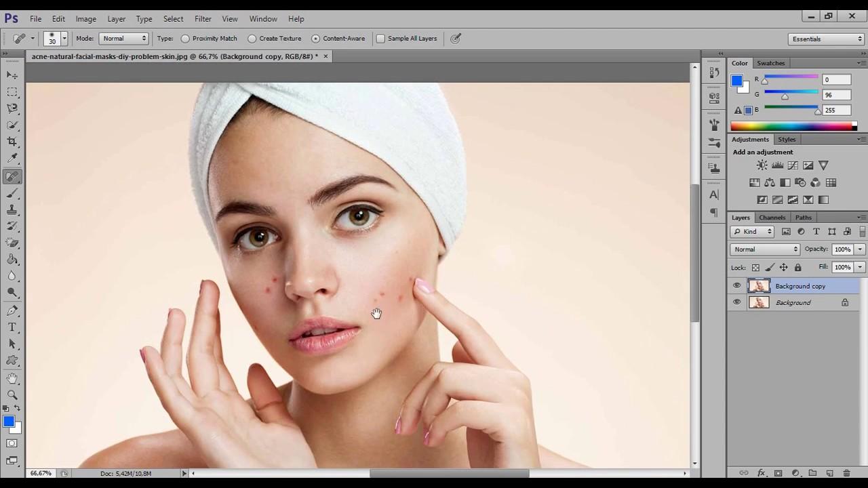Click the foreground color swatch in toolbox
868x488 pixels.
coord(8,422)
